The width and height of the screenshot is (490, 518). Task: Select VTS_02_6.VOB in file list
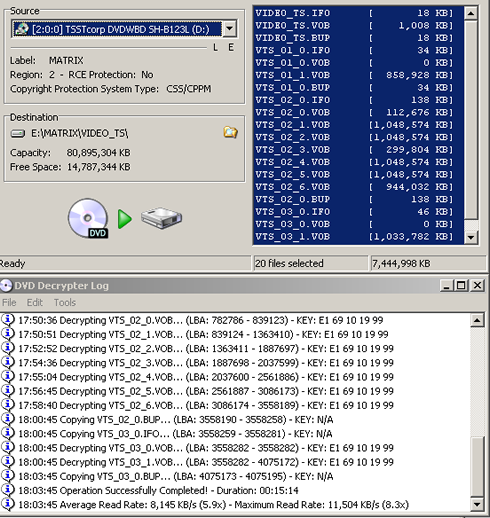pos(358,187)
